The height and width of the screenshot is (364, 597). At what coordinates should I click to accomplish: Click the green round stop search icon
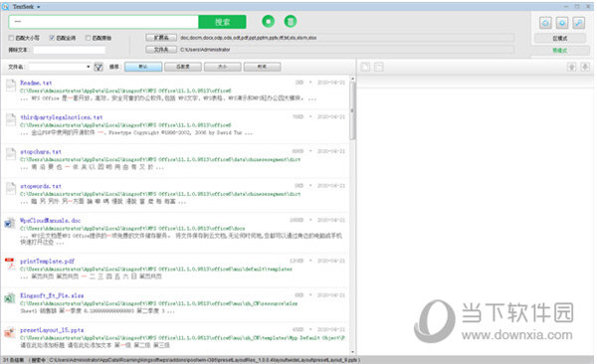[269, 22]
